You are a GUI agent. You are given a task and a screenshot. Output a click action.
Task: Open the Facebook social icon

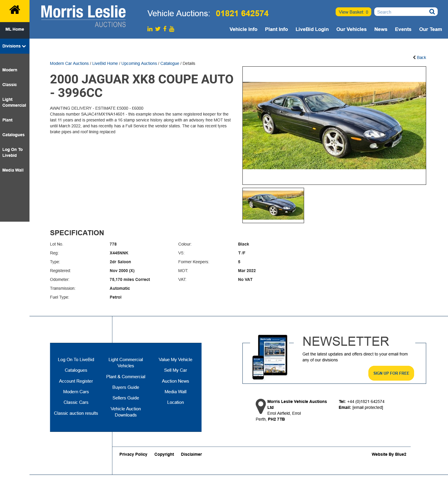165,29
